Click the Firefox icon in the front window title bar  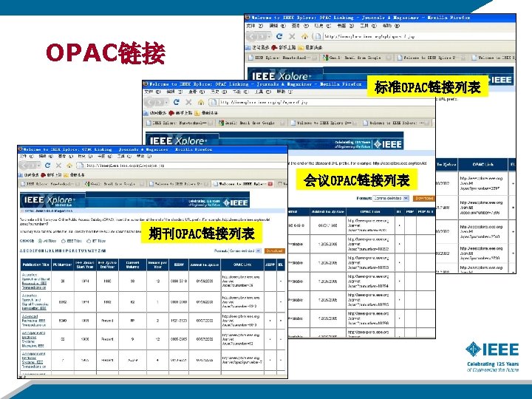click(x=20, y=149)
